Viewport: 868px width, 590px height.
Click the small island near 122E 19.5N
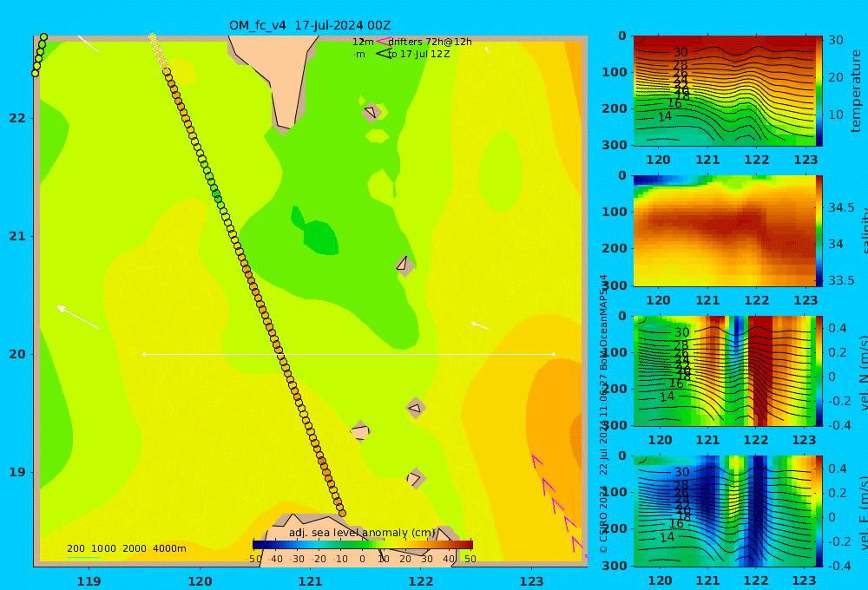417,409
